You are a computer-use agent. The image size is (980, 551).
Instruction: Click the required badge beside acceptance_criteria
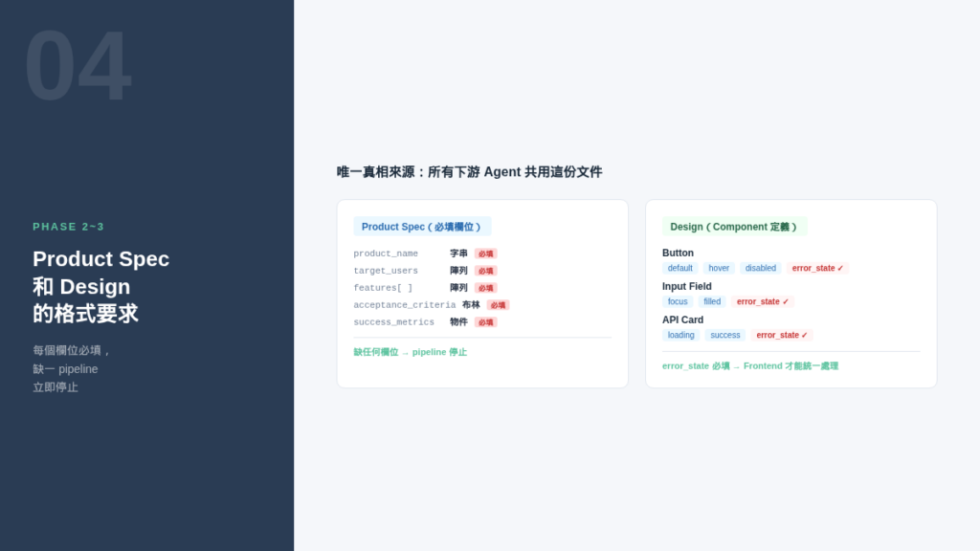click(x=498, y=305)
